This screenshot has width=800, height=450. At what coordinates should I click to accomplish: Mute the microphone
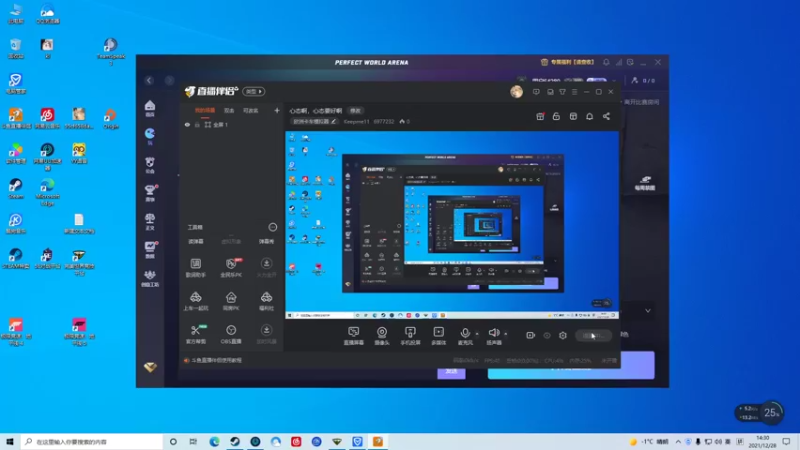465,333
